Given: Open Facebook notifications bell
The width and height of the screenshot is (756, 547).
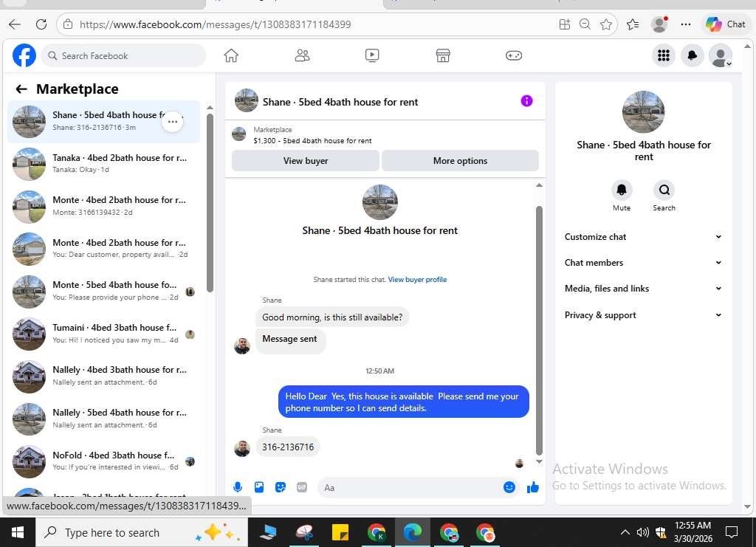Looking at the screenshot, I should click(x=692, y=55).
